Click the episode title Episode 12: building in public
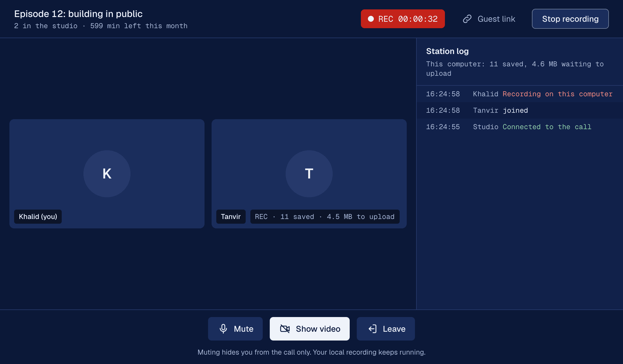 [78, 14]
